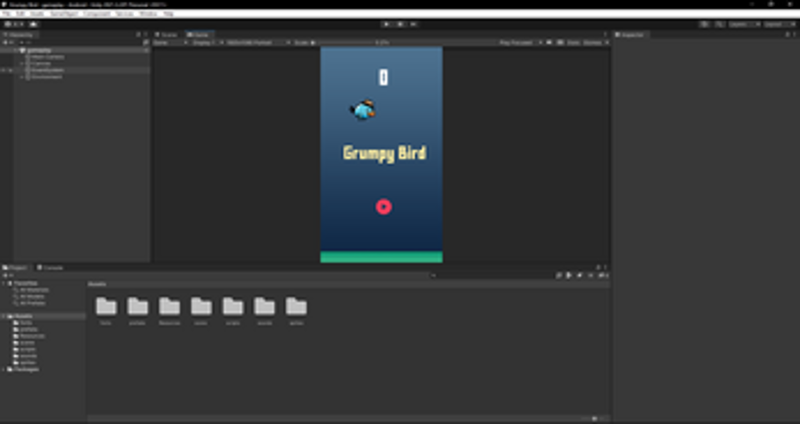Toggle the Hierarchy panel lock icon
The width and height of the screenshot is (800, 424).
pos(138,35)
